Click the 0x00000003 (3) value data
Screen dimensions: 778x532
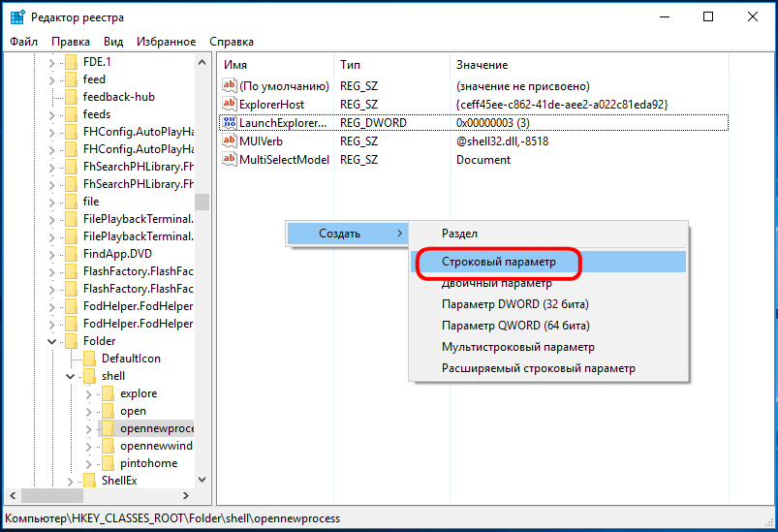click(493, 122)
